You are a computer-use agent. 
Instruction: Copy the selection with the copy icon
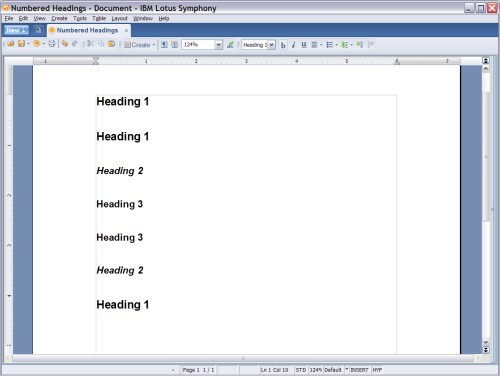[x=101, y=44]
